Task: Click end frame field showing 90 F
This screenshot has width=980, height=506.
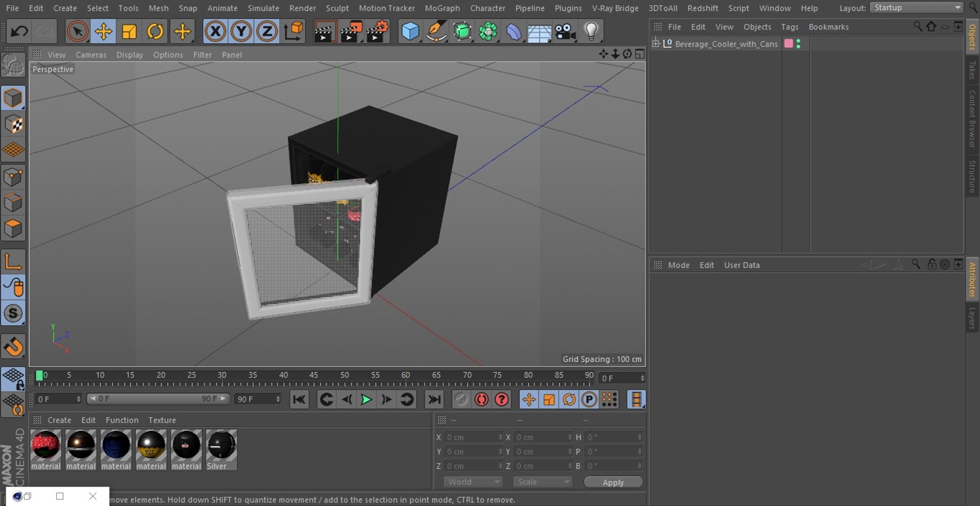Action: [x=258, y=399]
